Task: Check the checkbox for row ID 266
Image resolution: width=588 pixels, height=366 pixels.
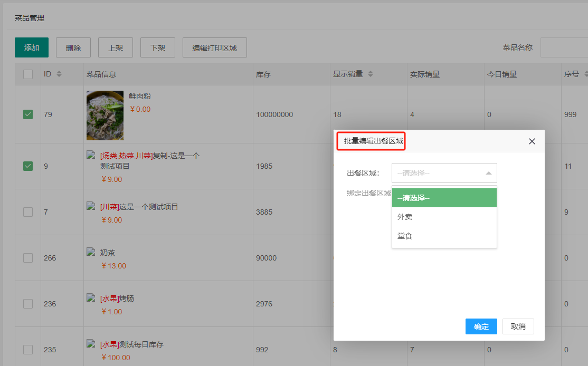Action: tap(28, 258)
